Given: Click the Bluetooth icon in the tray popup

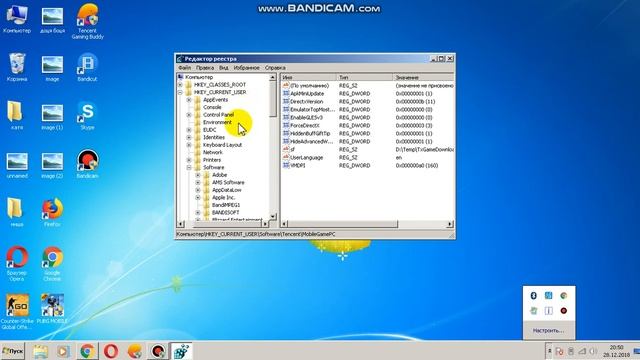Looking at the screenshot, I should click(533, 296).
